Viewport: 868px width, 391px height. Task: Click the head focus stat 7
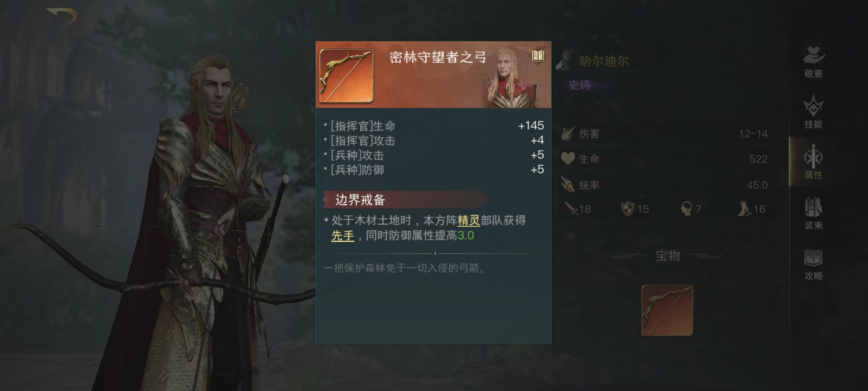691,209
